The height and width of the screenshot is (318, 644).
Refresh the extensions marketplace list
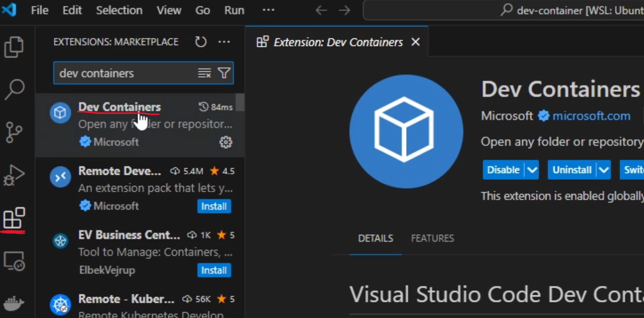[201, 42]
